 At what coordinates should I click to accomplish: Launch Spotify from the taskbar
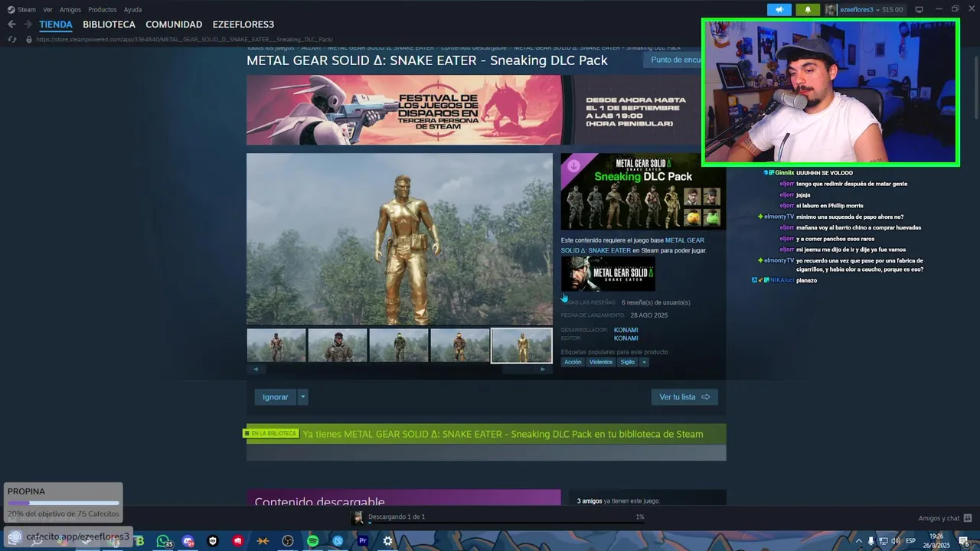coord(312,541)
